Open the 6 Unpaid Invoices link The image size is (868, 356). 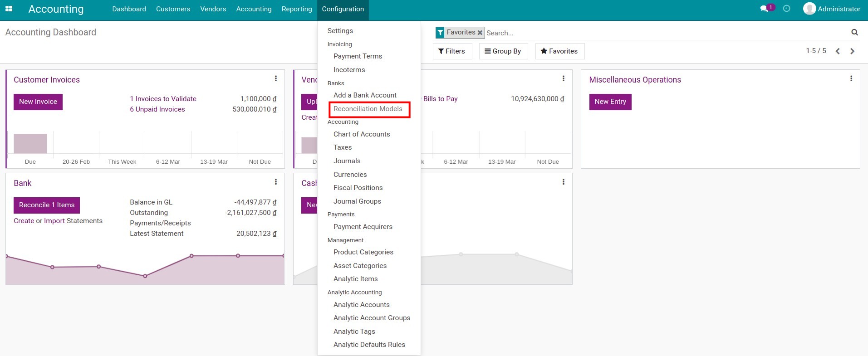[157, 109]
